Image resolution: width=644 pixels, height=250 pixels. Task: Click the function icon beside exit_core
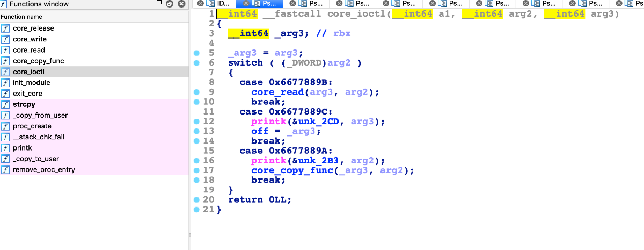click(x=5, y=94)
